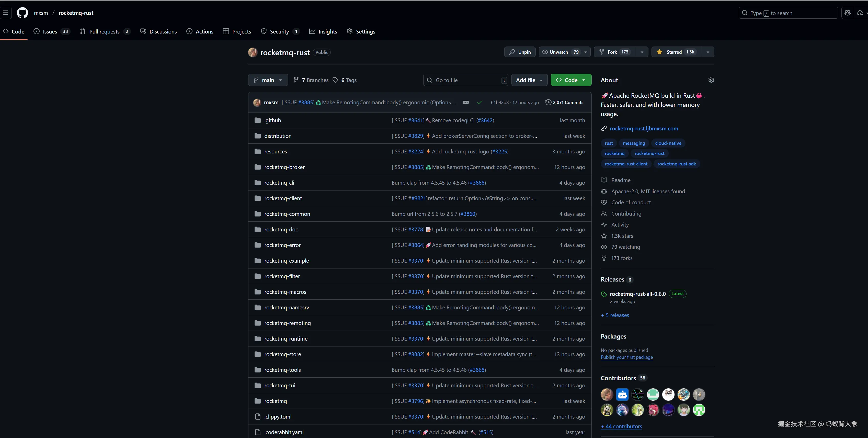Image resolution: width=868 pixels, height=438 pixels.
Task: Open the rocketmq-namesrv folder
Action: (x=287, y=308)
